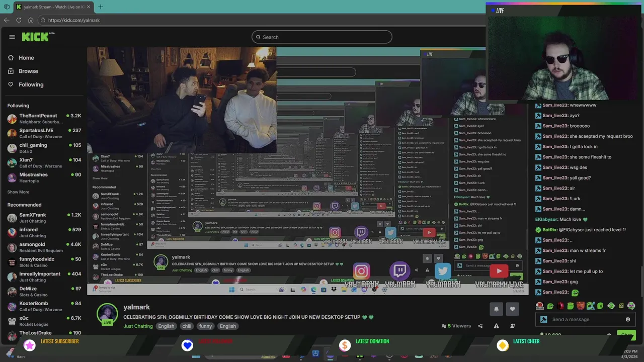Image resolution: width=644 pixels, height=362 pixels.
Task: Open the 5 Viewers list
Action: [456, 326]
